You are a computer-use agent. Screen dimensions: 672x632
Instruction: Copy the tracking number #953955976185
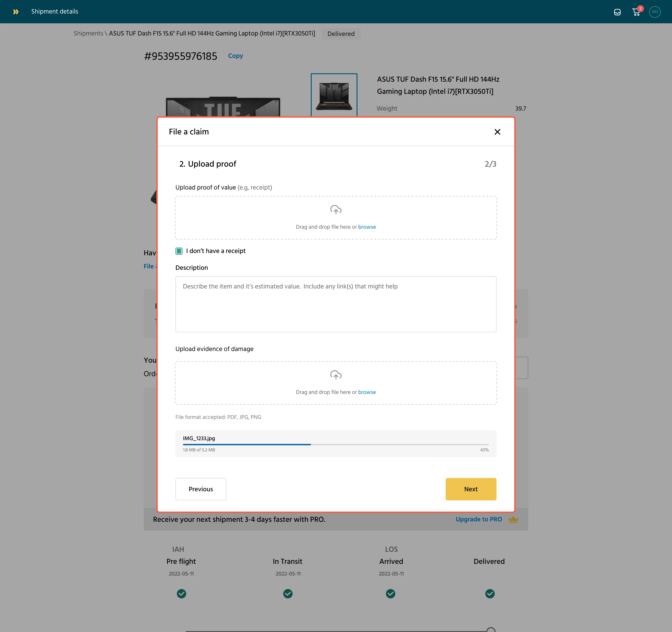235,56
